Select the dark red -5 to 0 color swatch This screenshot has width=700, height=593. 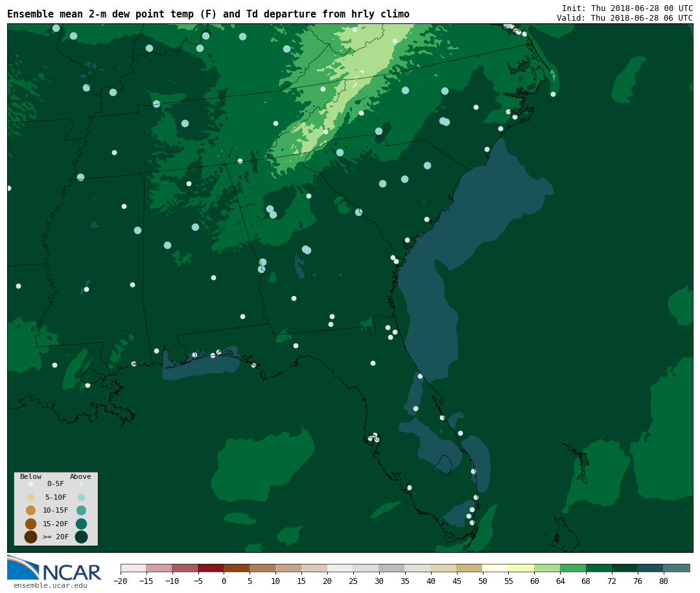[x=211, y=568]
